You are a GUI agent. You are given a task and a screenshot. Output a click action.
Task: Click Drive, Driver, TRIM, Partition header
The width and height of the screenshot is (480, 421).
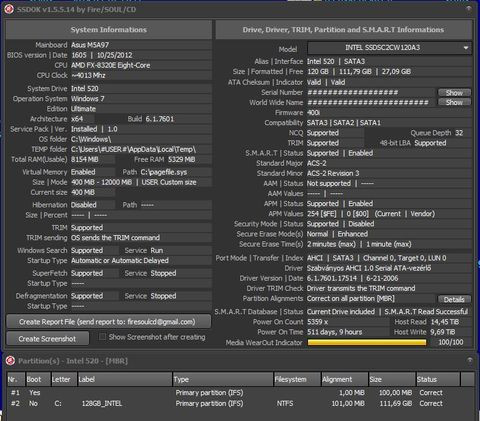point(343,30)
